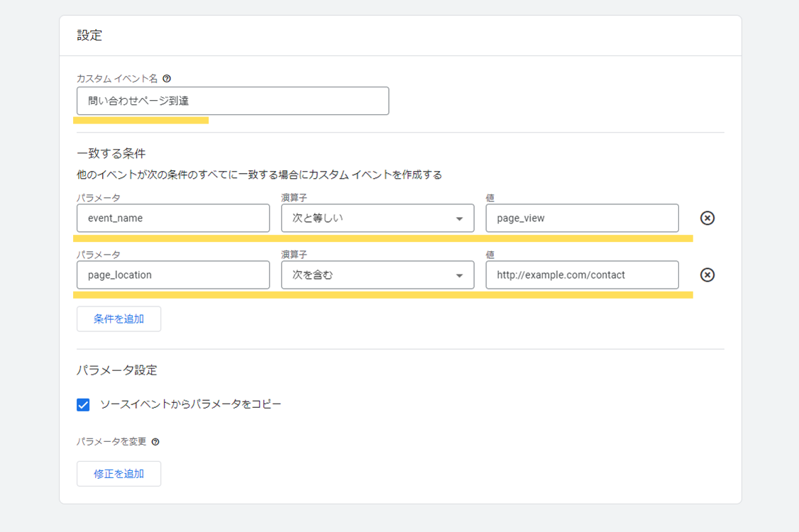Screen dimensions: 799x532
Task: Click the 一致する条件 section heading
Action: (x=111, y=153)
